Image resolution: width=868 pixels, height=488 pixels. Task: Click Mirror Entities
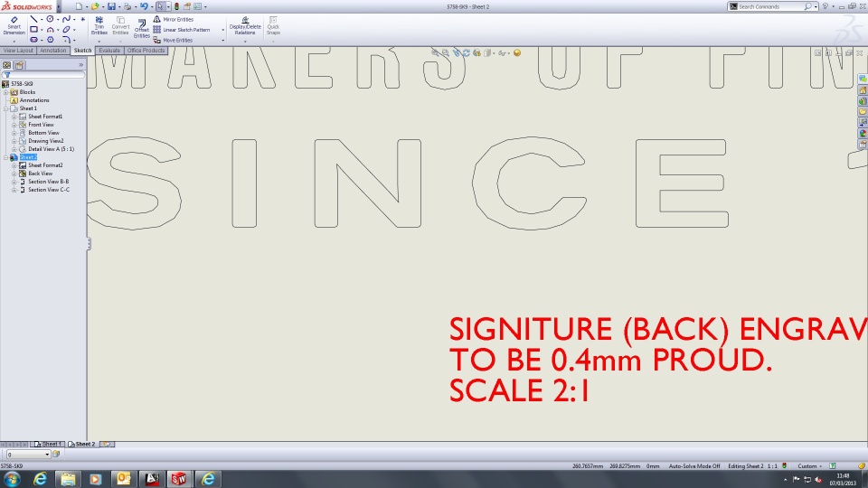coord(174,19)
